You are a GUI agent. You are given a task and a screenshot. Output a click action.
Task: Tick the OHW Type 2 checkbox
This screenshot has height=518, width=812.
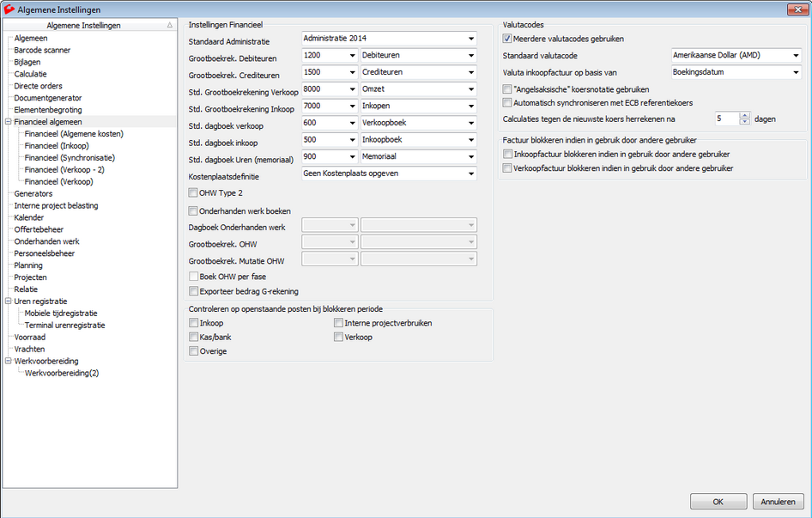coord(193,193)
